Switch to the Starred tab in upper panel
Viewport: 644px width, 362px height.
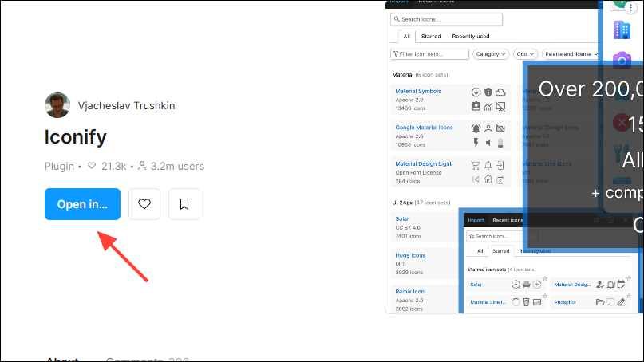(431, 37)
